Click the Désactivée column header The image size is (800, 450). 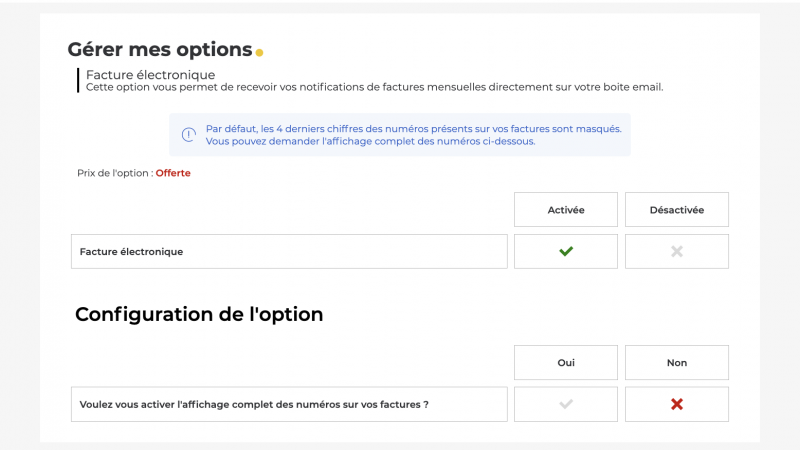(677, 210)
